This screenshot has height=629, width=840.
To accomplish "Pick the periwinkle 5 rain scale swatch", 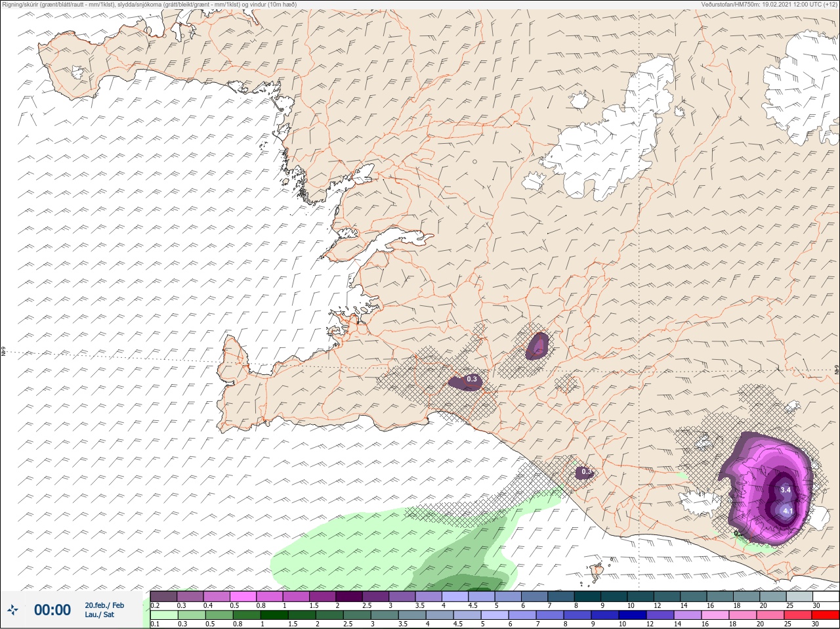I will pyautogui.click(x=495, y=615).
